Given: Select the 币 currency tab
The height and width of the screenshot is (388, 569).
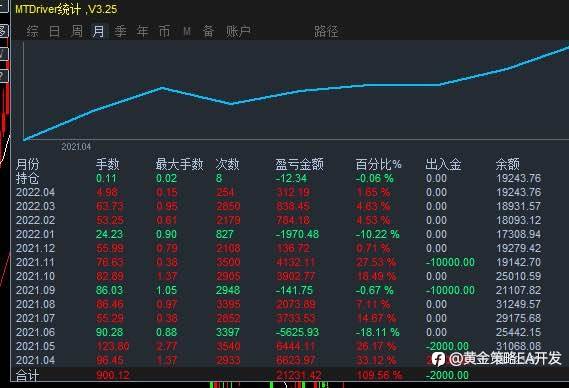Looking at the screenshot, I should (x=164, y=32).
